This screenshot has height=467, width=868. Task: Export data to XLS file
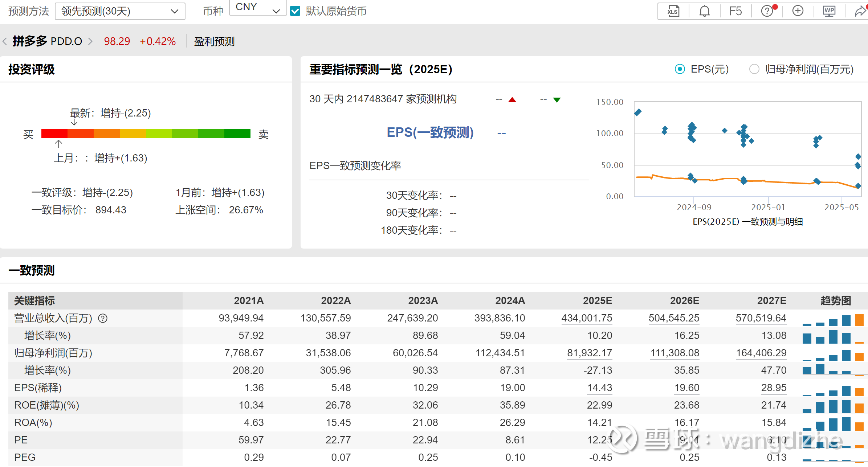(673, 11)
